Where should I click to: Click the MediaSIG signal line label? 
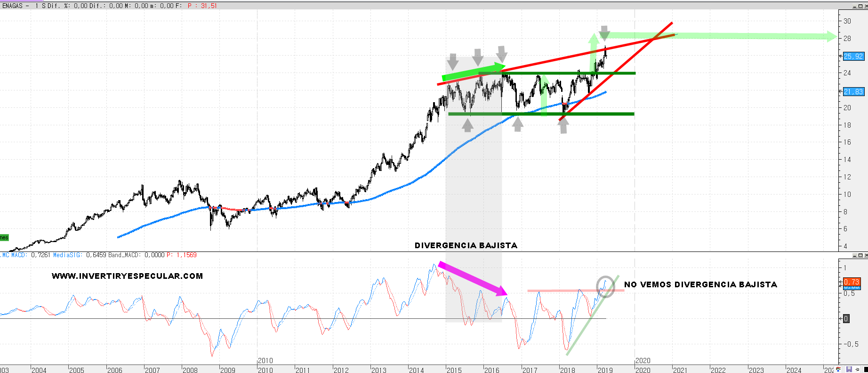coord(68,255)
